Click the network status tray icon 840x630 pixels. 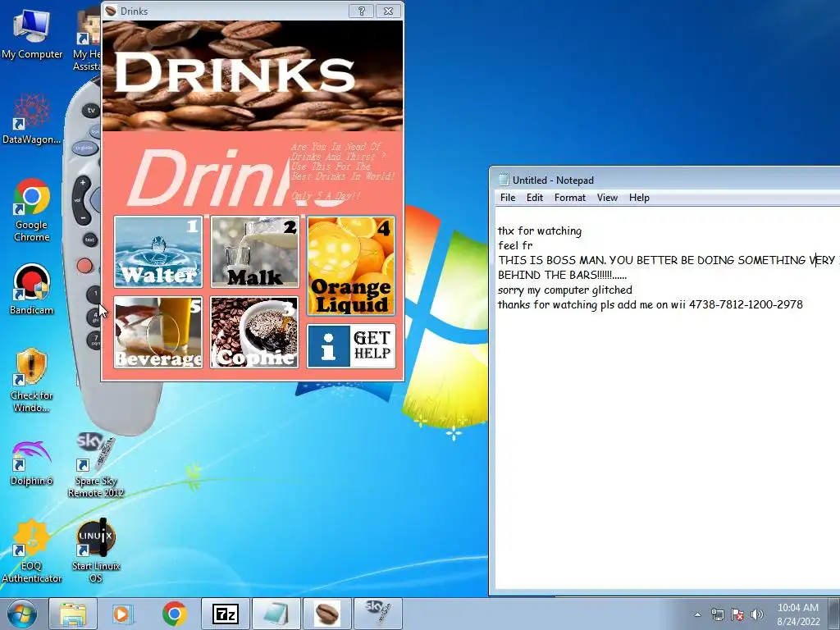pyautogui.click(x=717, y=614)
